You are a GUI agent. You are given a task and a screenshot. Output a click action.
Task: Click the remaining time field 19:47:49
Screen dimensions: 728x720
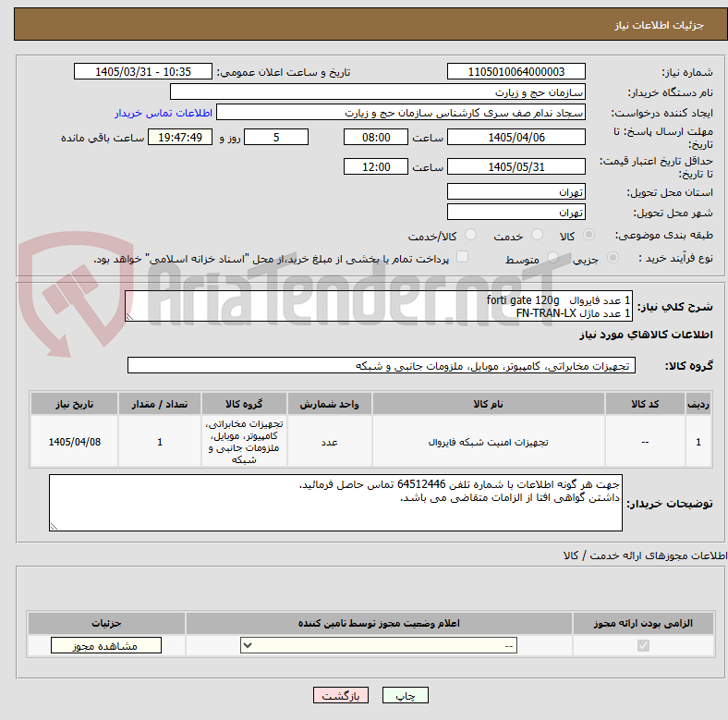180,137
